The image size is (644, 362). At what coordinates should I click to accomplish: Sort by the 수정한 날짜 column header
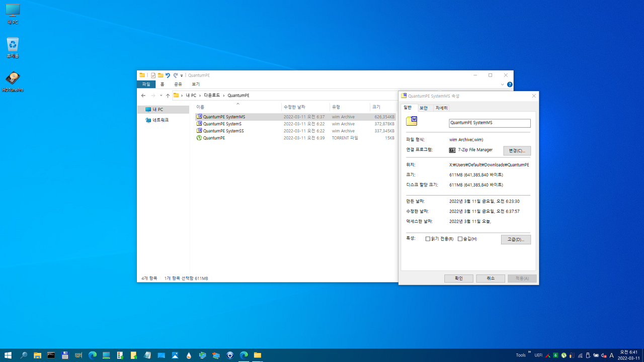(x=305, y=107)
